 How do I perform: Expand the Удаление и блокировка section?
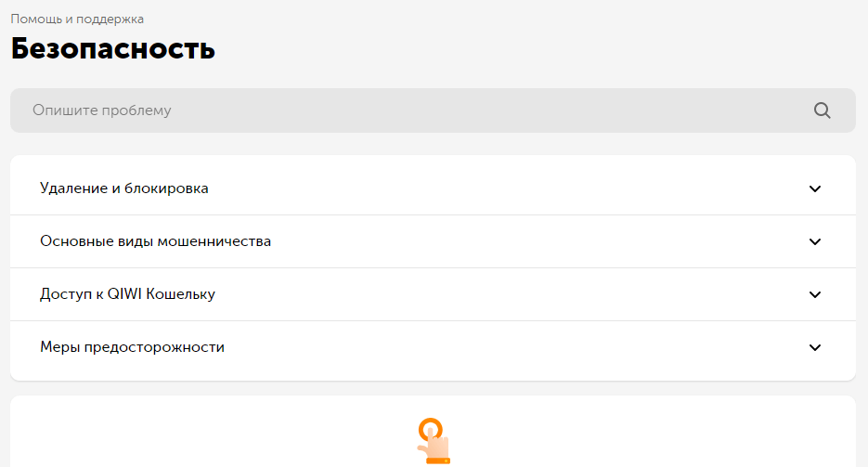tap(433, 188)
